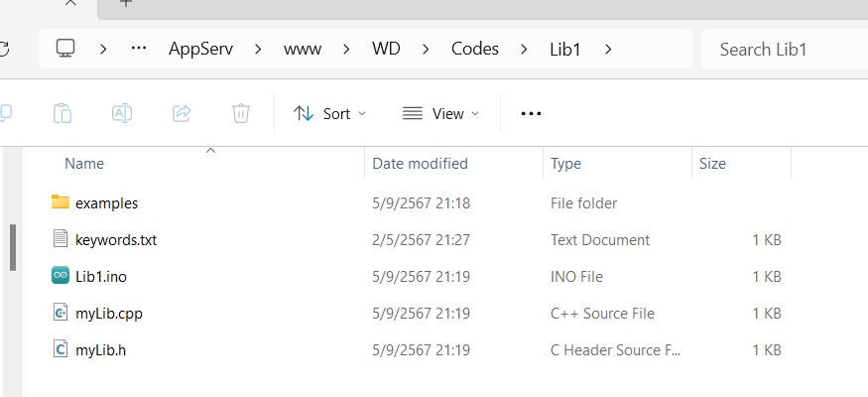This screenshot has height=397, width=868.
Task: Click the Search Lib1 input field
Action: 779,49
